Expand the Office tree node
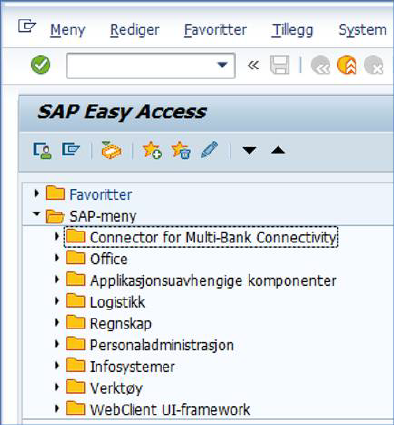Image resolution: width=394 pixels, height=425 pixels. [x=57, y=258]
